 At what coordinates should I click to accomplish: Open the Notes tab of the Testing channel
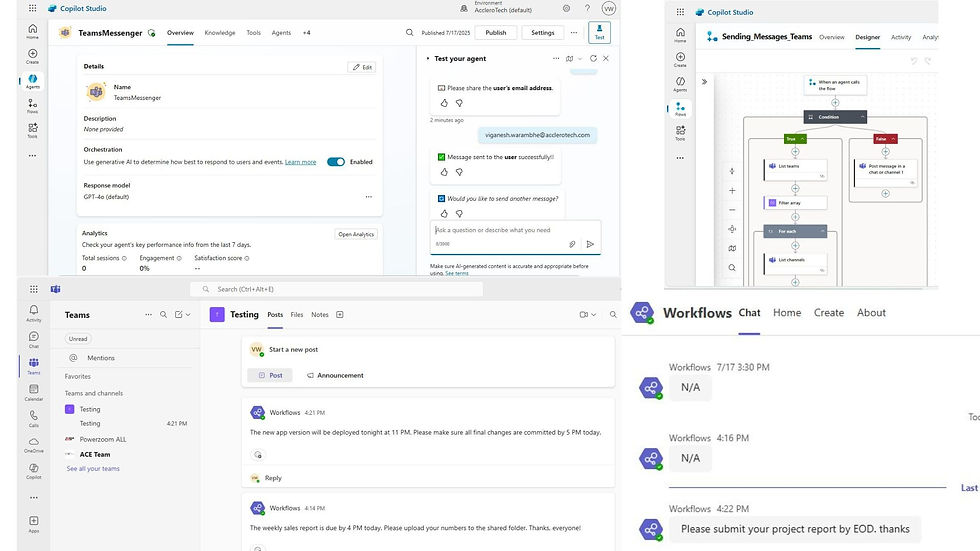(x=320, y=315)
